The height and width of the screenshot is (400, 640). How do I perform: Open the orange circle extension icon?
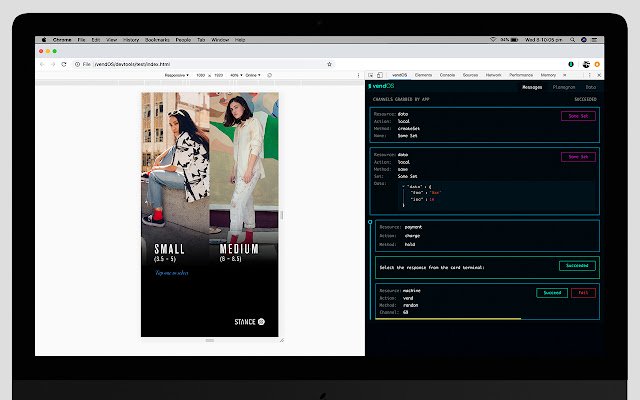coord(597,64)
